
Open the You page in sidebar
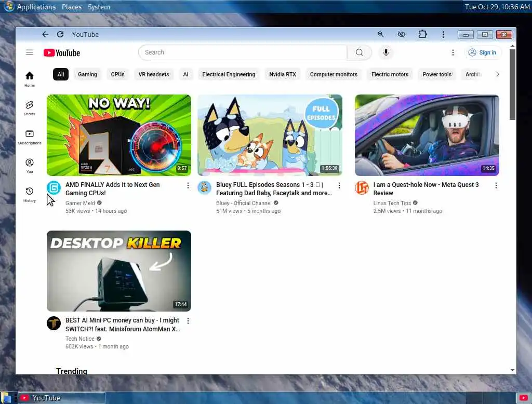point(30,166)
